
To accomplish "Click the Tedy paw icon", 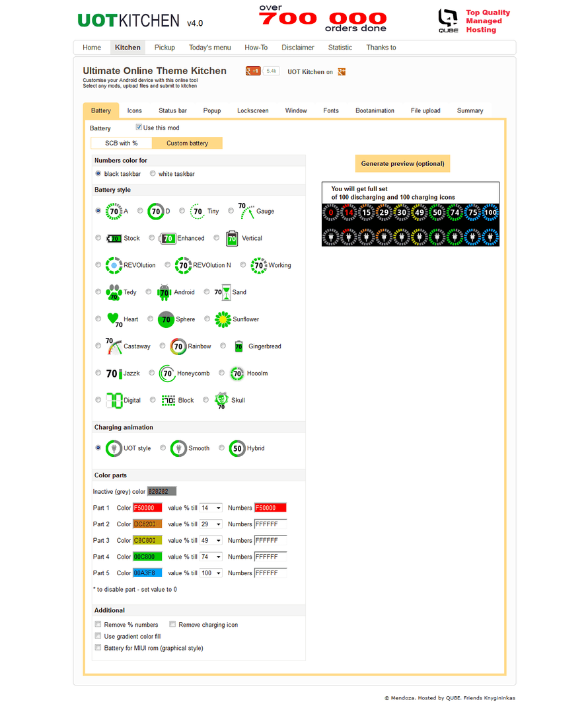I will coord(114,292).
